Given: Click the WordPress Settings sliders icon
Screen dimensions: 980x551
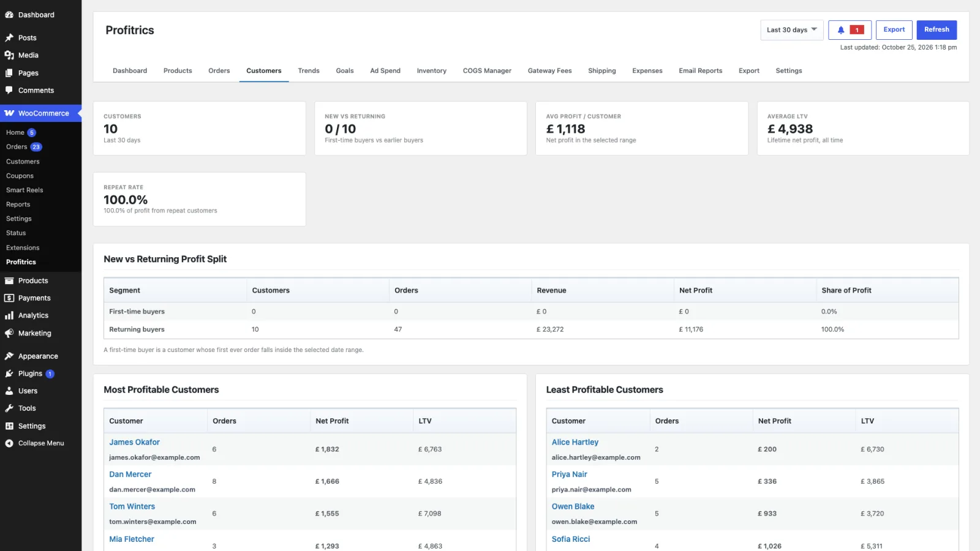Looking at the screenshot, I should pyautogui.click(x=9, y=426).
